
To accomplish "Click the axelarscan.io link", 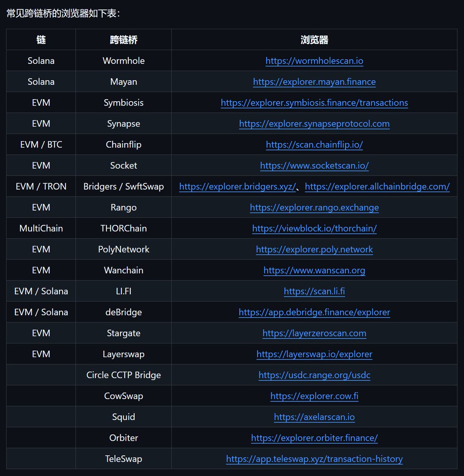I will [x=314, y=417].
